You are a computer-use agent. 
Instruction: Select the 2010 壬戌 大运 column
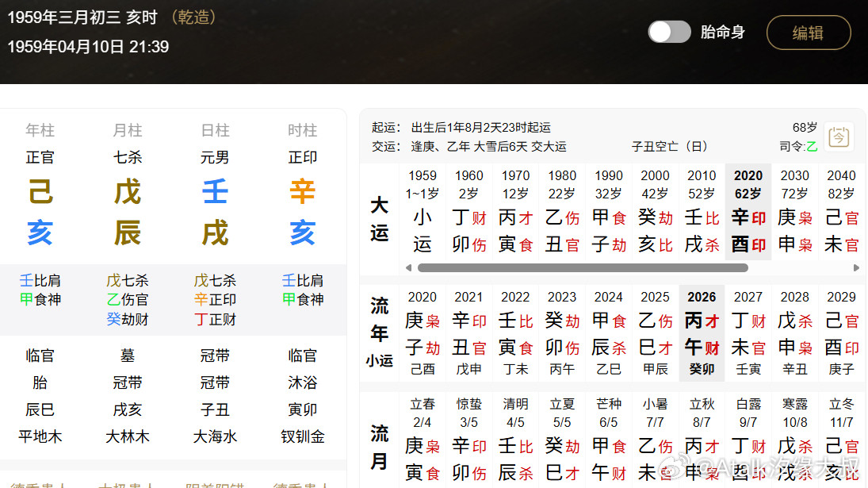(x=702, y=212)
